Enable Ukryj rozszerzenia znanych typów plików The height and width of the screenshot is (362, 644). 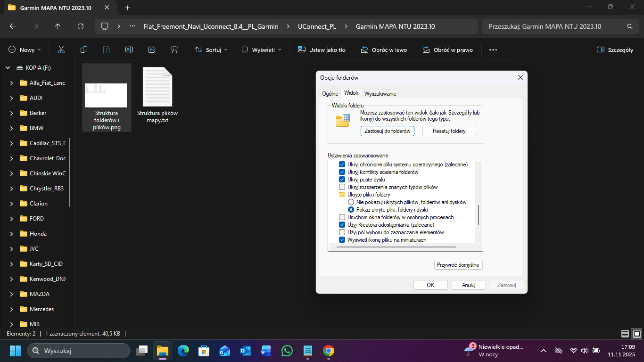click(342, 187)
